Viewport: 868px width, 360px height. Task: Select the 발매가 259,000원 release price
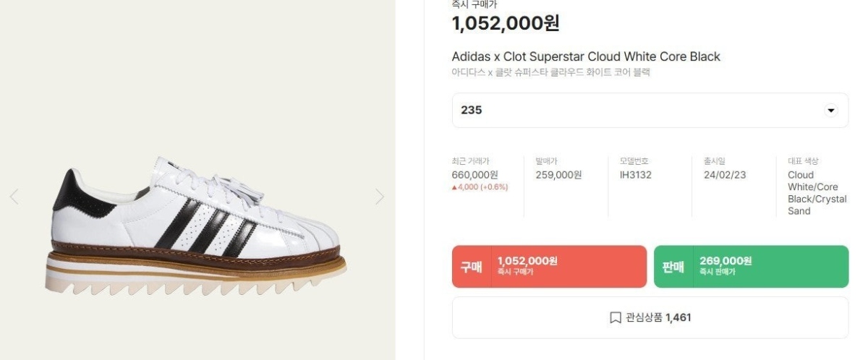click(558, 175)
